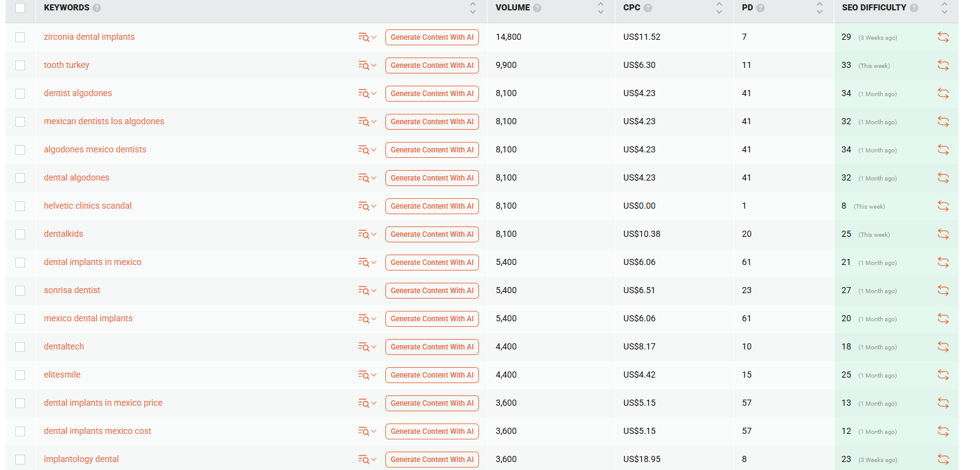Click the SEO Difficulty help icon
Screen dimensions: 980x470
pyautogui.click(x=914, y=8)
